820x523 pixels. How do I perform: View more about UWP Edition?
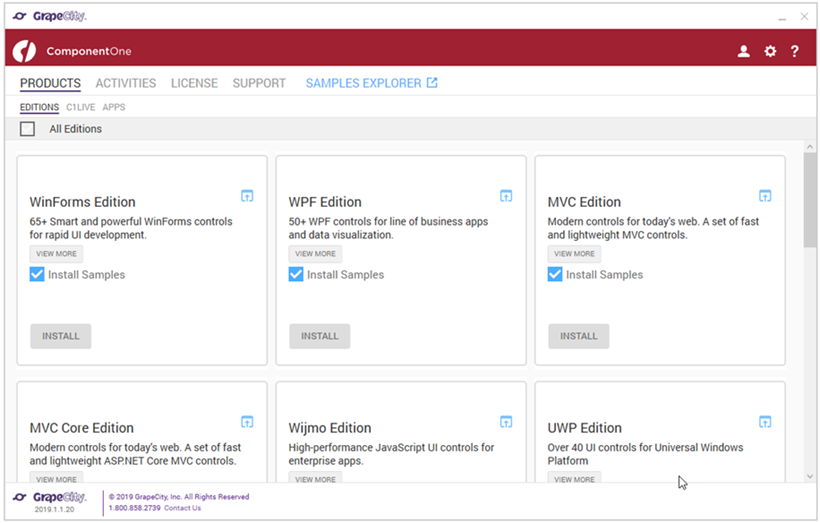(x=574, y=477)
